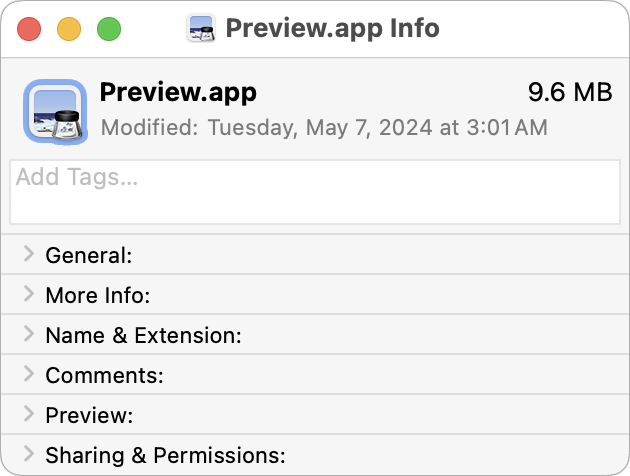This screenshot has height=476, width=630.
Task: Expand Sharing & Permissions chevron
Action: click(x=29, y=454)
